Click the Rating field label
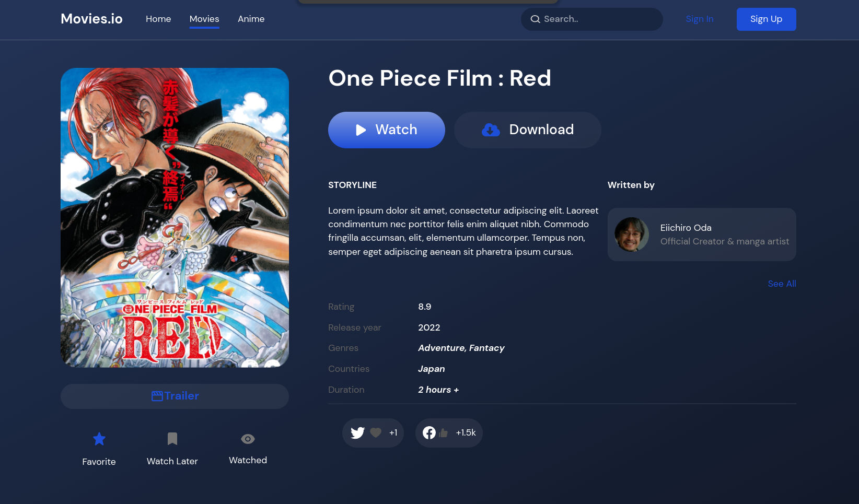Image resolution: width=859 pixels, height=504 pixels. pyautogui.click(x=341, y=307)
